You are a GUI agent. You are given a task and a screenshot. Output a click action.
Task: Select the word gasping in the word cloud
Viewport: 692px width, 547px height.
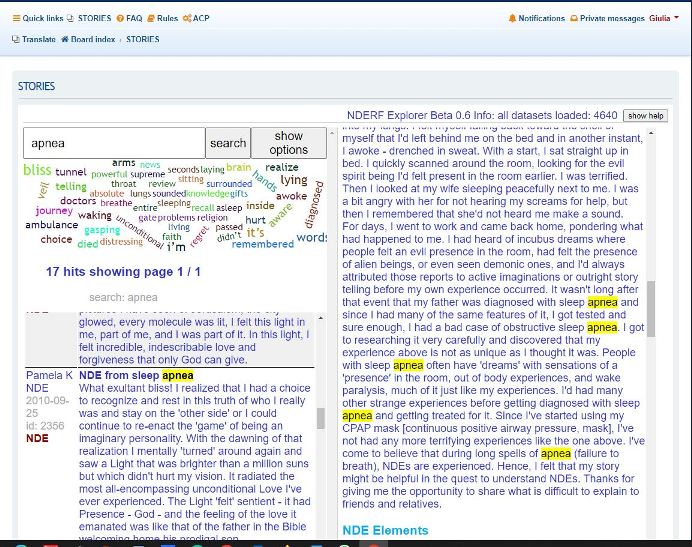click(102, 230)
